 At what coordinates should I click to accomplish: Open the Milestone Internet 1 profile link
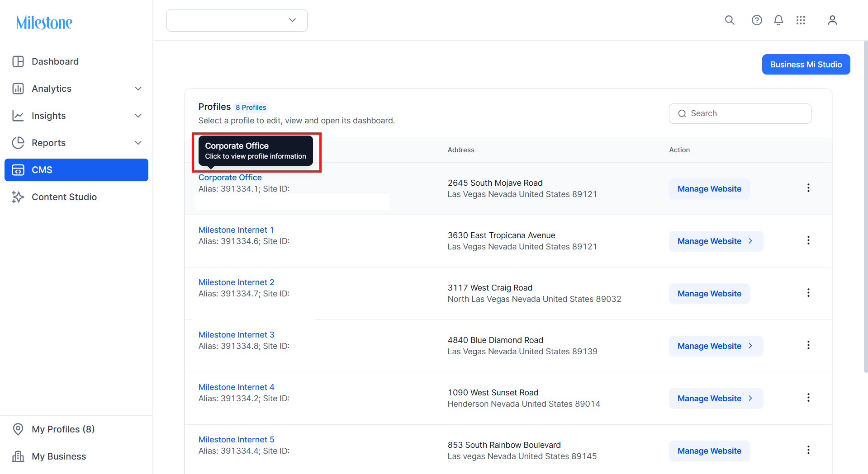[x=236, y=230]
